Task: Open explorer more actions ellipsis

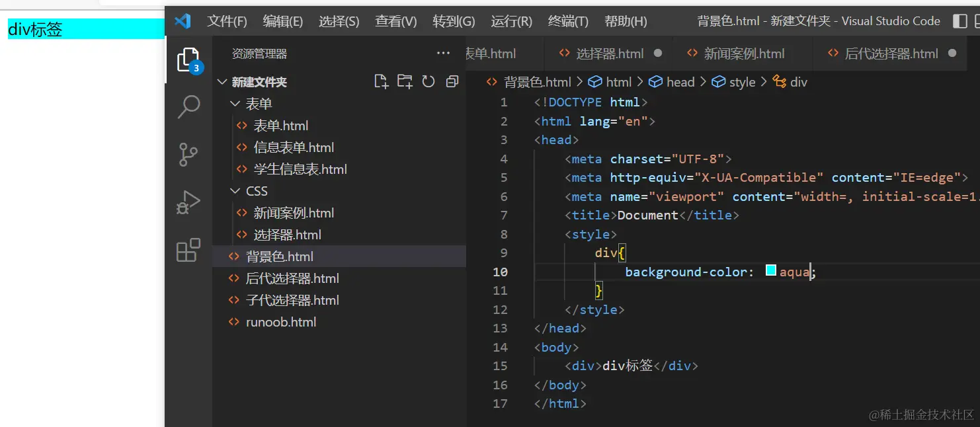Action: point(443,54)
